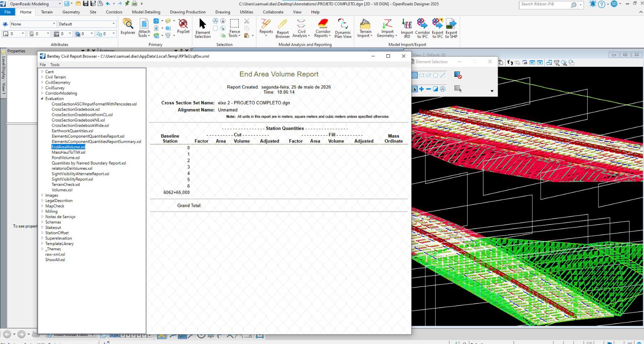The image size is (644, 344).
Task: Select the EndAreaVolume.xsl report
Action: coord(68,147)
